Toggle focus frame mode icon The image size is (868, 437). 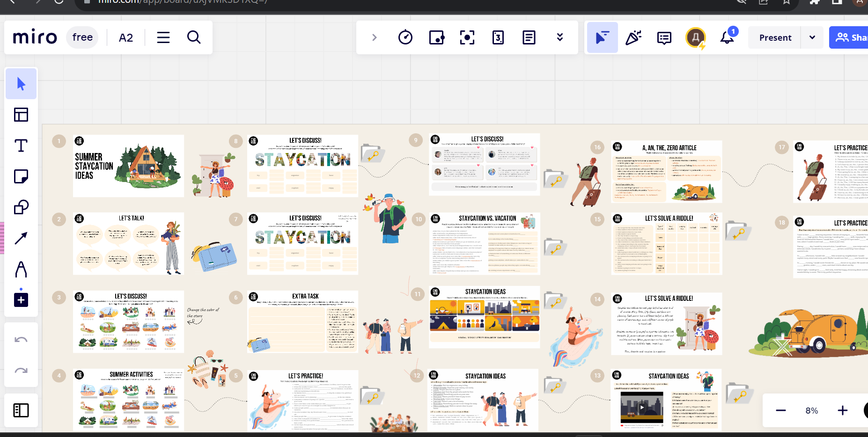[467, 37]
